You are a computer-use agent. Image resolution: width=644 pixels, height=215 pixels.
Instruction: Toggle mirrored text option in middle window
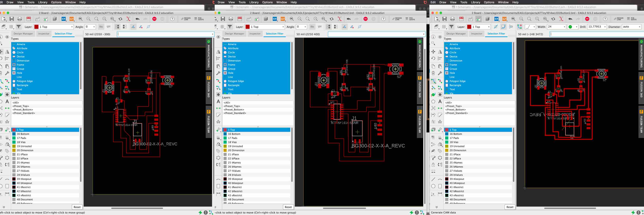point(320,26)
